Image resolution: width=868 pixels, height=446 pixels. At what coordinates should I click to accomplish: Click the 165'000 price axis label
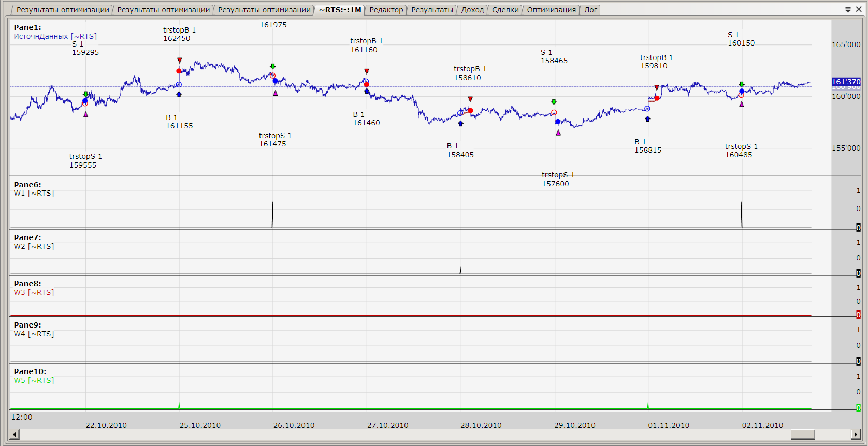point(846,44)
